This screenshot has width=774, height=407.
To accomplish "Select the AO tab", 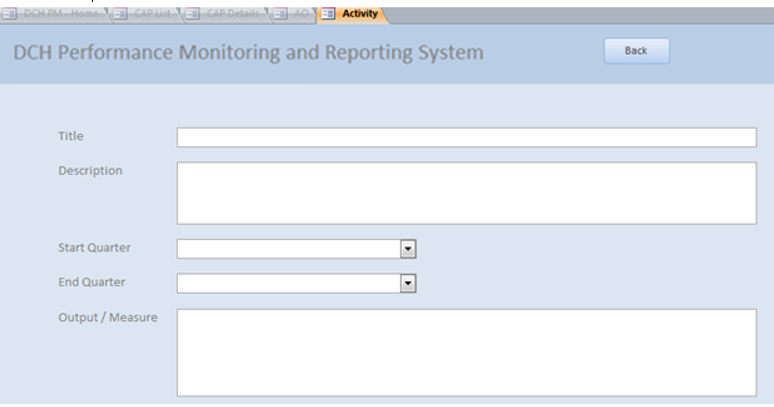I will click(x=301, y=14).
